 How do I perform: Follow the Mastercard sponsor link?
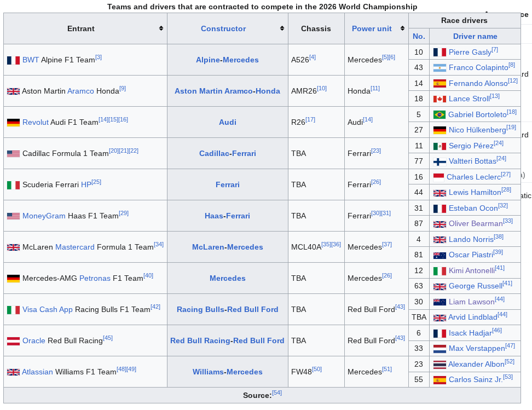click(x=74, y=247)
